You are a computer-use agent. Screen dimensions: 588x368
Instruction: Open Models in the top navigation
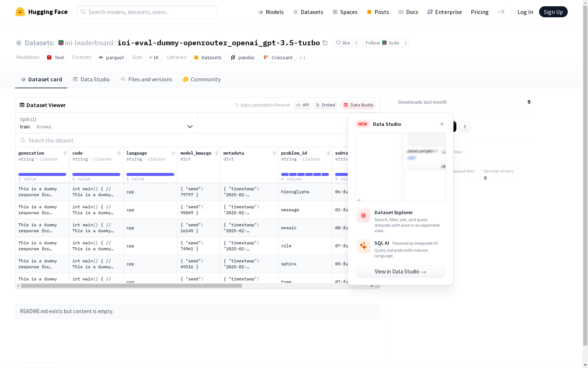click(x=271, y=12)
